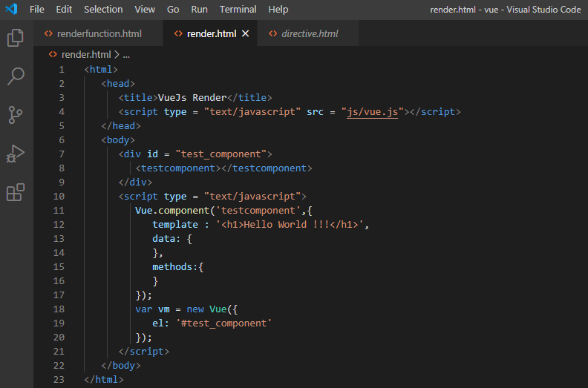The height and width of the screenshot is (388, 588).
Task: Open the View menu
Action: point(145,10)
